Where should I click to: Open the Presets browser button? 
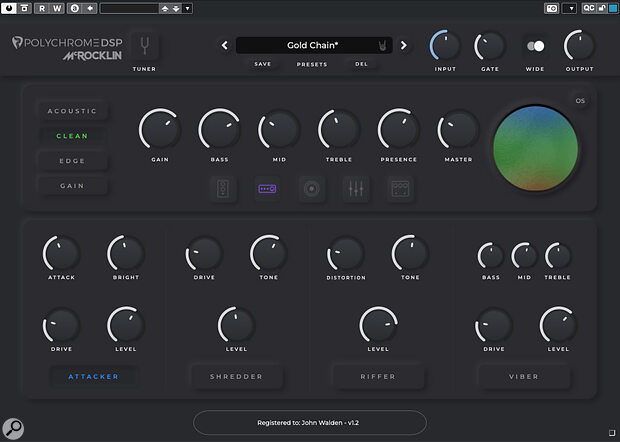click(x=312, y=64)
